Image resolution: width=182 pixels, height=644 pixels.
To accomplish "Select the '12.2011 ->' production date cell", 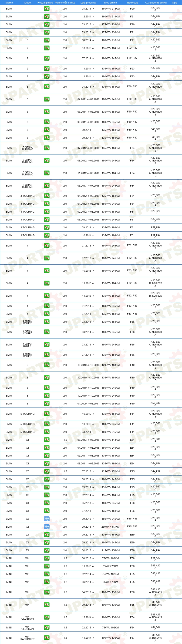I will click(88, 16).
